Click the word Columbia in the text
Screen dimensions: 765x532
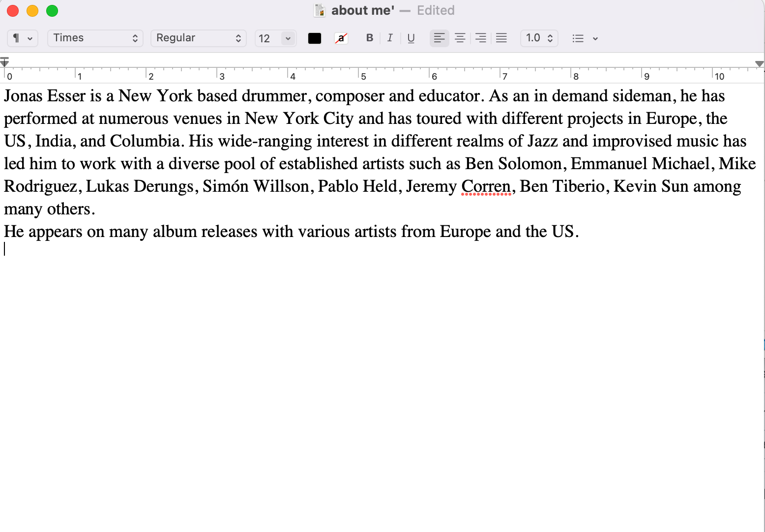tap(145, 141)
